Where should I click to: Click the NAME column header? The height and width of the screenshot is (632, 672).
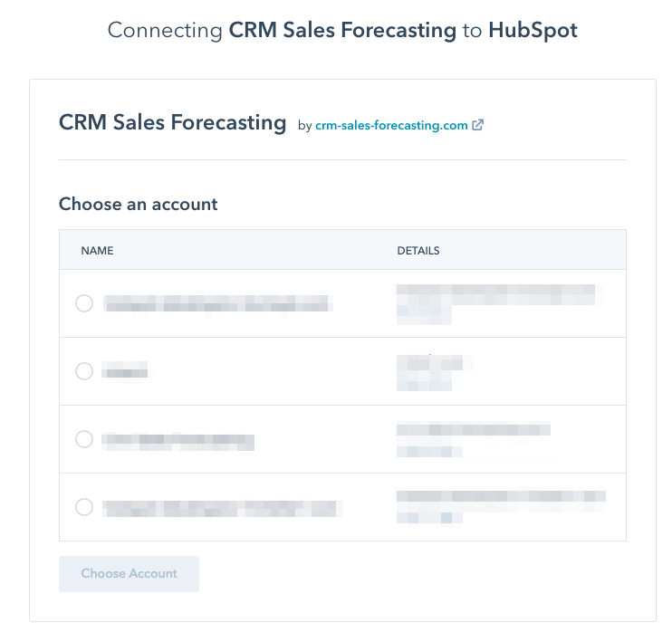click(x=97, y=250)
